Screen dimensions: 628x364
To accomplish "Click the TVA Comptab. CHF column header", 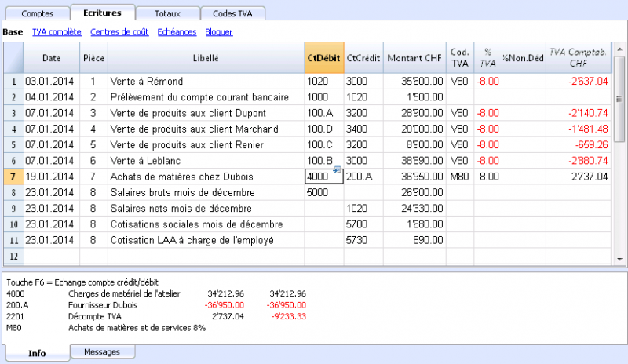I will click(579, 58).
